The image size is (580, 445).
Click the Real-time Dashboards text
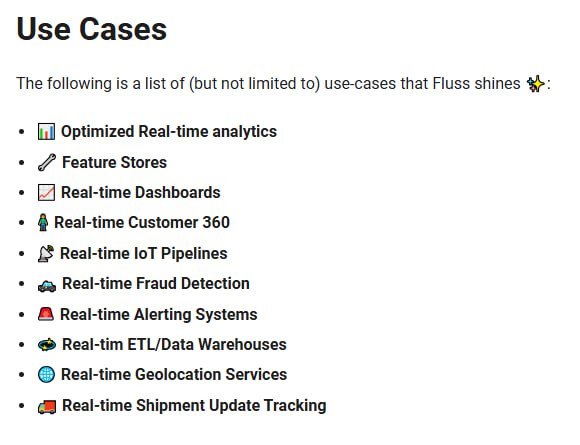coord(141,193)
